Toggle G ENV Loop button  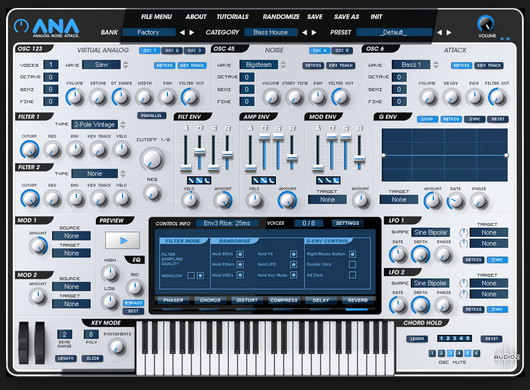point(427,119)
